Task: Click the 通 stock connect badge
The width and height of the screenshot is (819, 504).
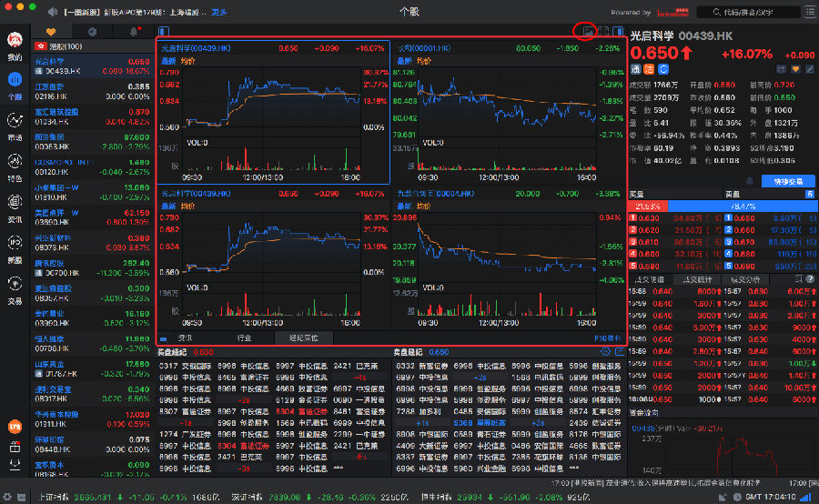Action: coord(636,69)
